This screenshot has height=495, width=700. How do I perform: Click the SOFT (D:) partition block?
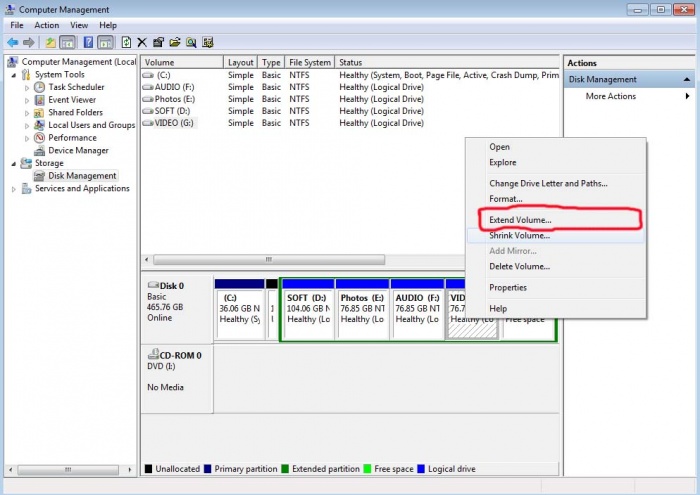307,309
